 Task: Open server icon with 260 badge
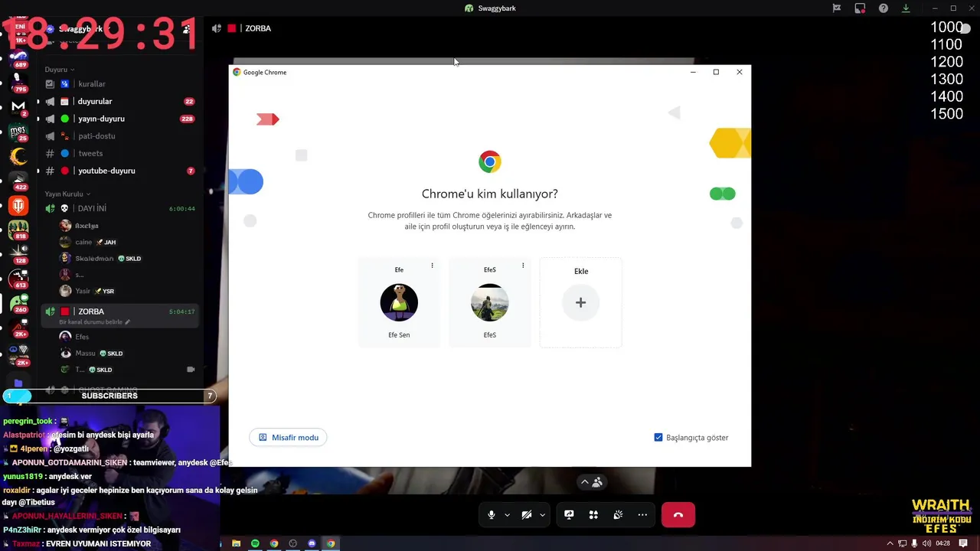coord(18,303)
